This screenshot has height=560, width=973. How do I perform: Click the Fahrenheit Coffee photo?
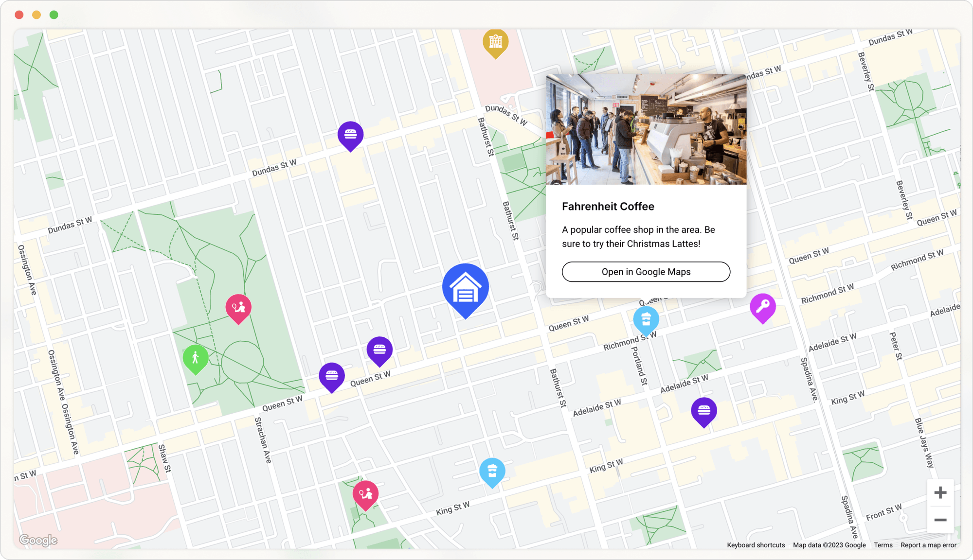(x=646, y=130)
